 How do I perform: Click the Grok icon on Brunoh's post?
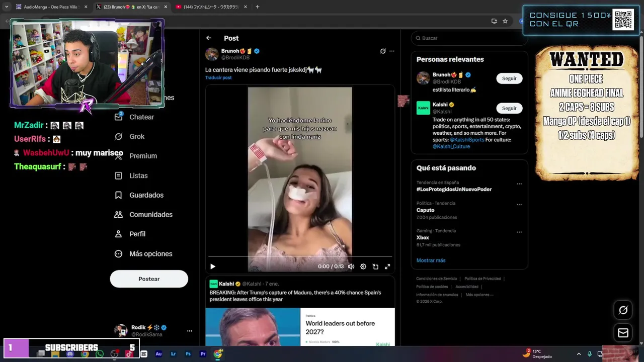pyautogui.click(x=383, y=51)
